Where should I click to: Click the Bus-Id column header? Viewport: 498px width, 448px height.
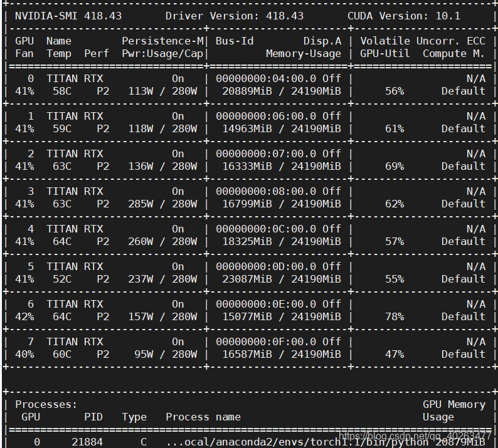(x=235, y=41)
